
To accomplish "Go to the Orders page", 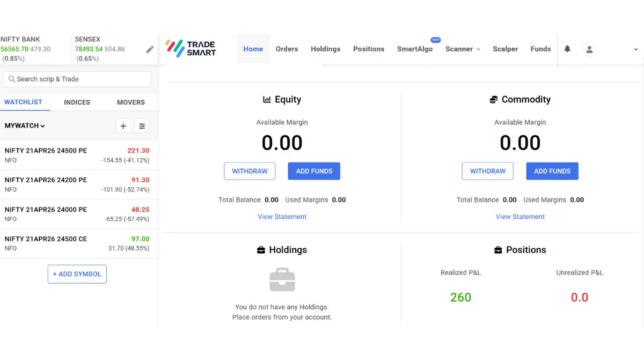I will (287, 49).
